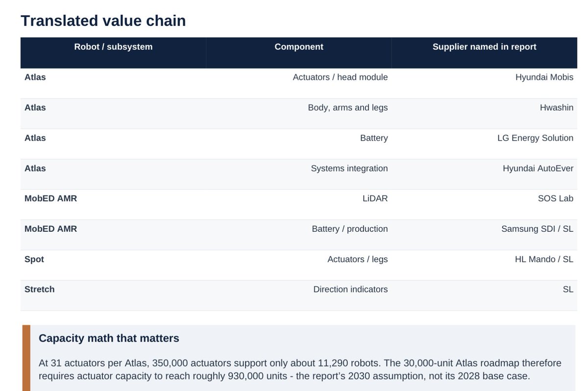This screenshot has width=588, height=391.
Task: Select the SOS Lab supplier cell
Action: (x=556, y=199)
